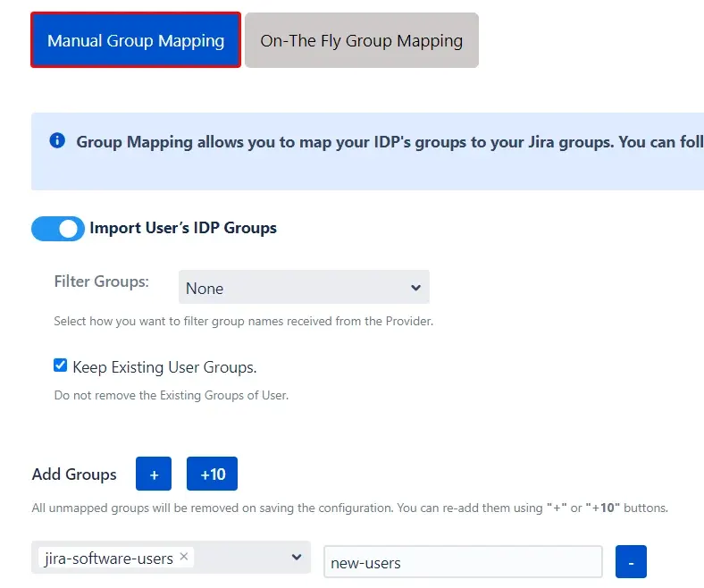Remove the mapping row with minus button
704x588 pixels.
[x=631, y=562]
